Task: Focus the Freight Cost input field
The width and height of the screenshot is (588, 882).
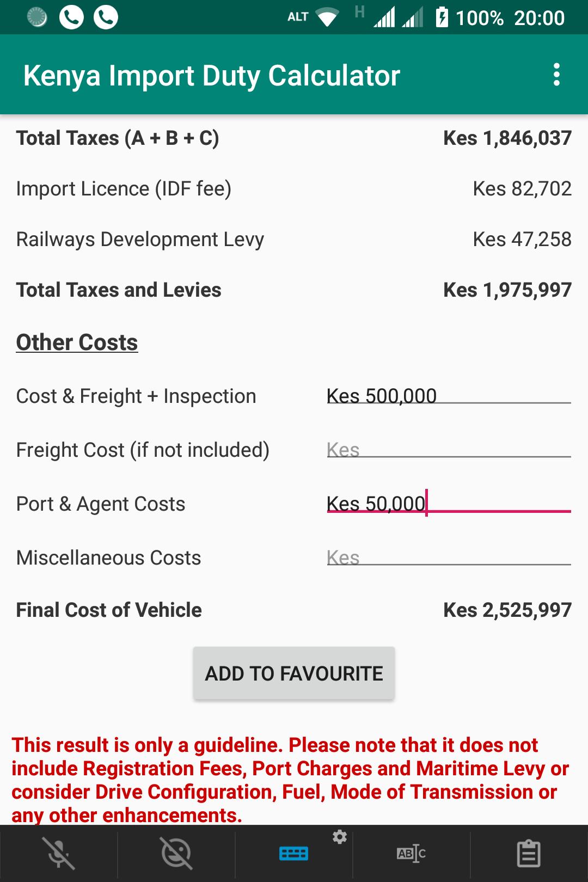Action: point(449,450)
